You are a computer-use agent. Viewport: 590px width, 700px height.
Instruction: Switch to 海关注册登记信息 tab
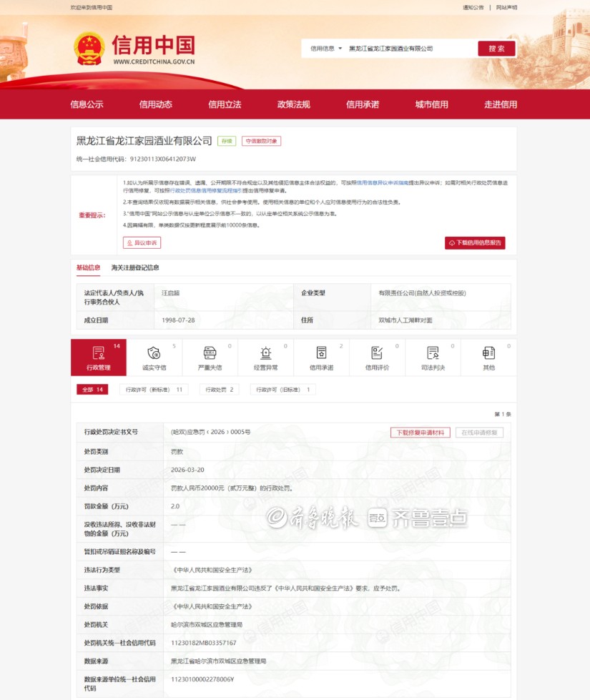(x=135, y=268)
